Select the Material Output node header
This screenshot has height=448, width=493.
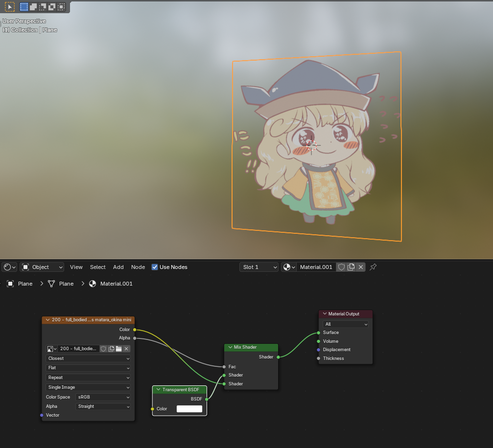346,314
